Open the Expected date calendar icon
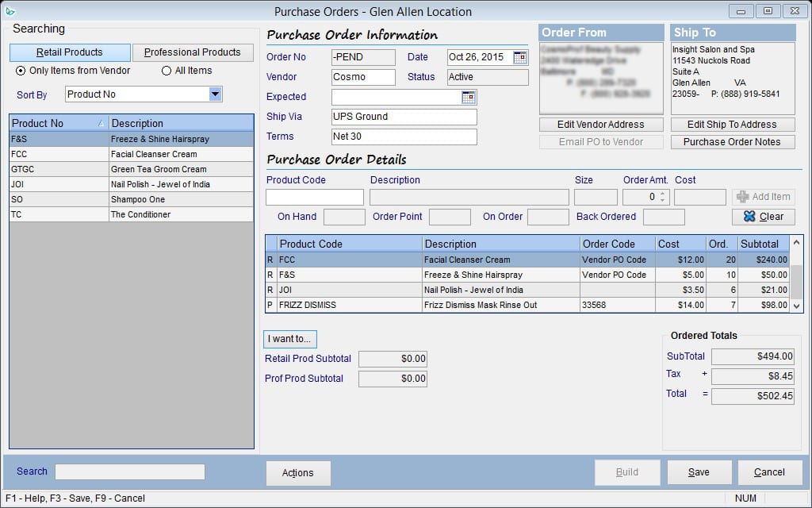This screenshot has width=812, height=508. [x=469, y=96]
